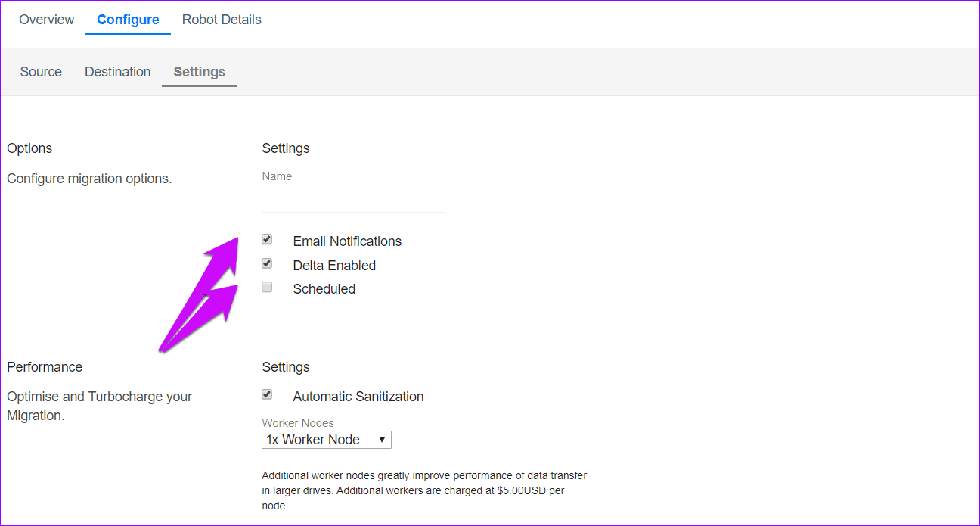Select the Configure tab

128,20
